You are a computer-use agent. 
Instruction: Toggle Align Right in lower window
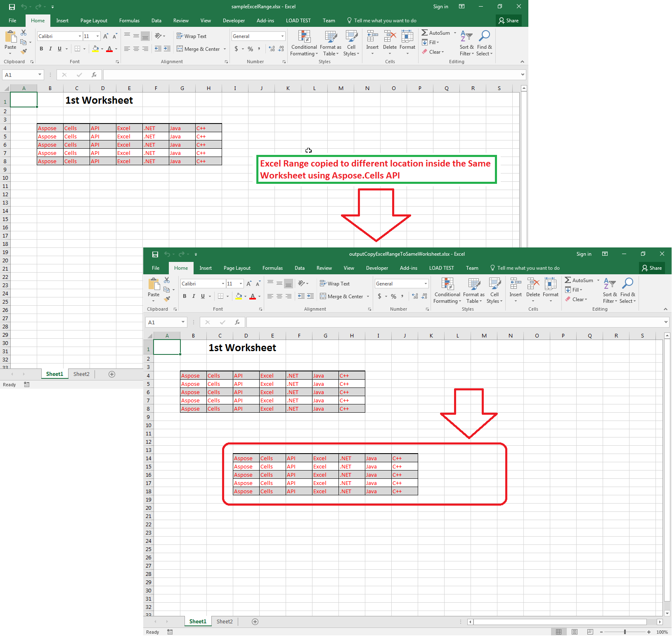[x=289, y=296]
